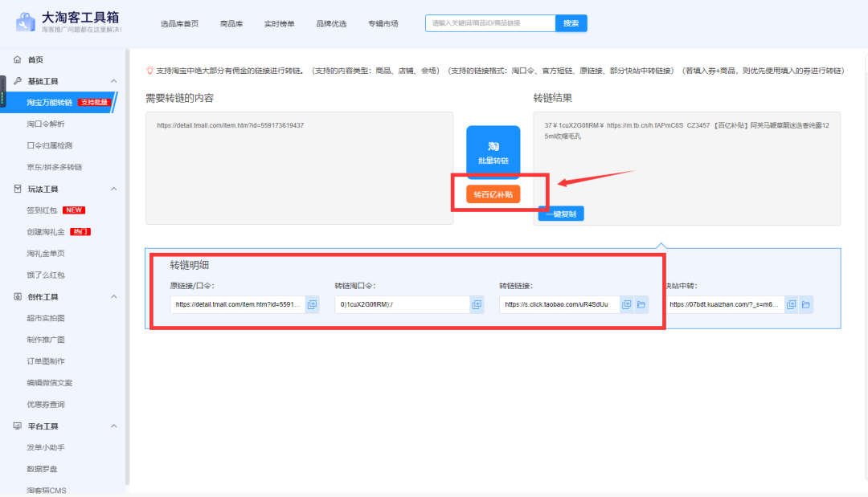Click the 一键复制 button
This screenshot has height=497, width=868.
tap(561, 214)
